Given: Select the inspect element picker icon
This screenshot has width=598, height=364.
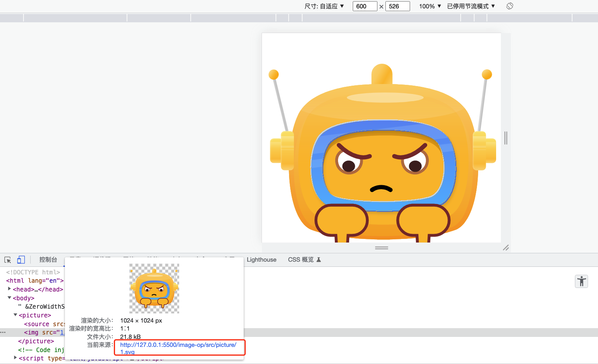Looking at the screenshot, I should pos(8,260).
